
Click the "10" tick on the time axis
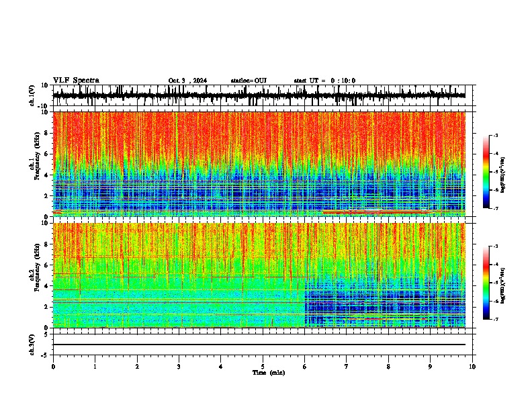click(x=472, y=367)
